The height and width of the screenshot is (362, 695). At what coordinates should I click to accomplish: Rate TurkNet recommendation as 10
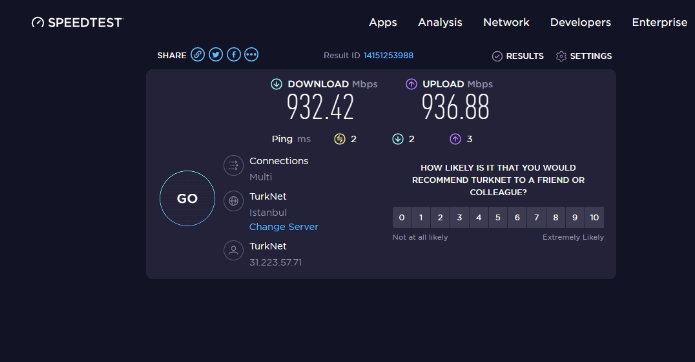click(x=594, y=218)
